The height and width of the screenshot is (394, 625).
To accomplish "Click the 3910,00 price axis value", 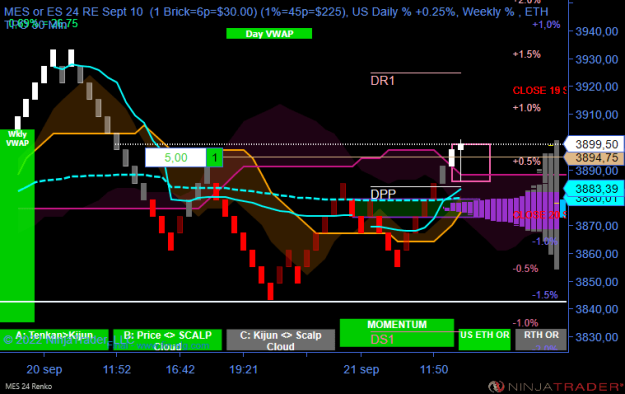I will tap(597, 115).
